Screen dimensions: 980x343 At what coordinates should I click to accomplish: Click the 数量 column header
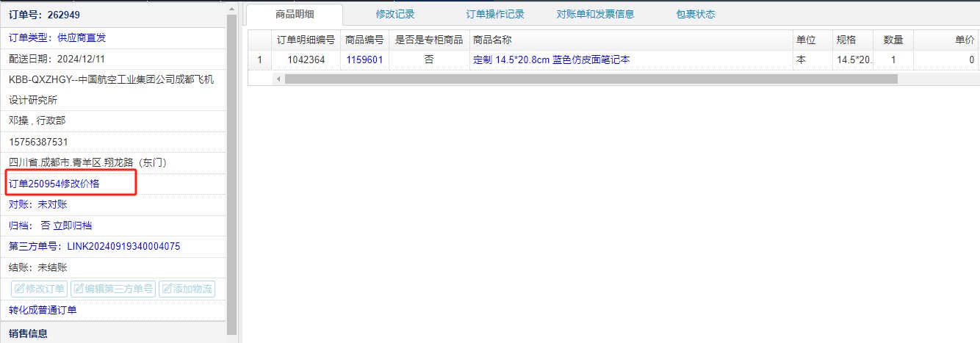tap(893, 40)
